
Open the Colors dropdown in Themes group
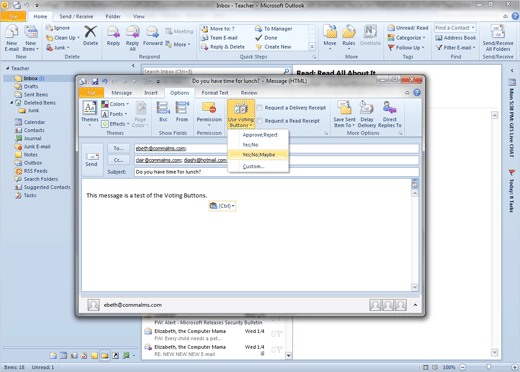click(115, 104)
